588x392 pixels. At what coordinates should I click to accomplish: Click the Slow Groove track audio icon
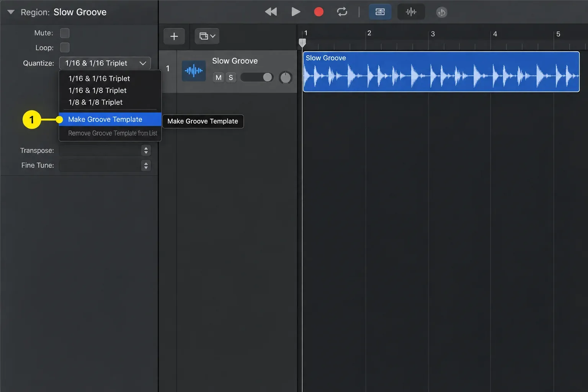[x=194, y=70]
